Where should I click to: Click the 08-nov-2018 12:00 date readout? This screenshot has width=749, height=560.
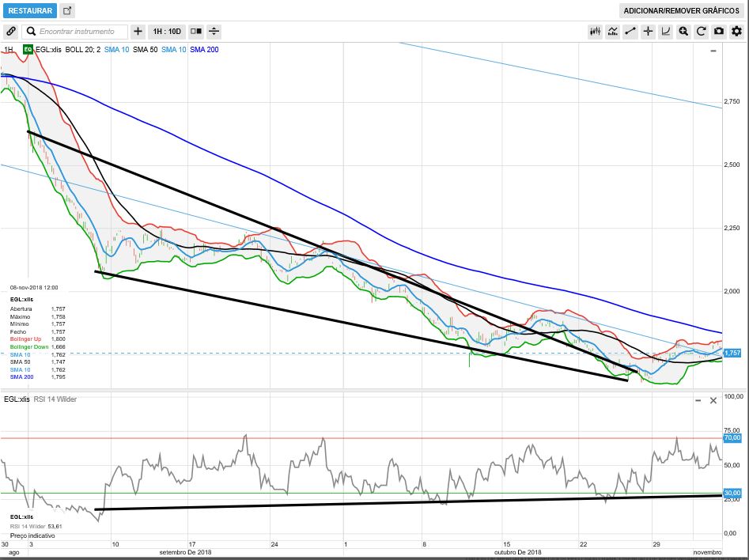[x=34, y=288]
